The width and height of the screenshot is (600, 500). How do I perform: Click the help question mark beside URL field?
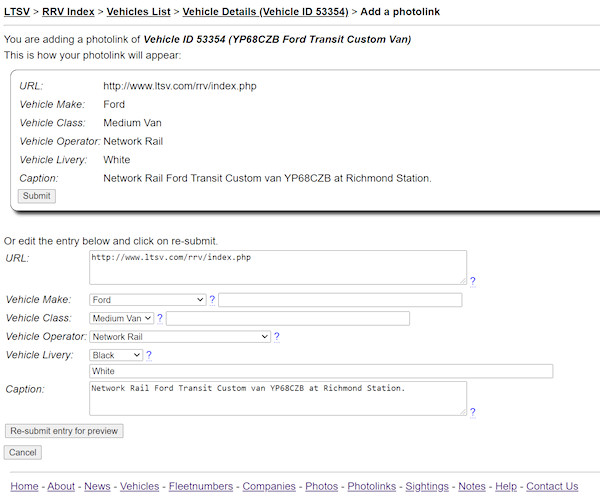click(x=473, y=282)
